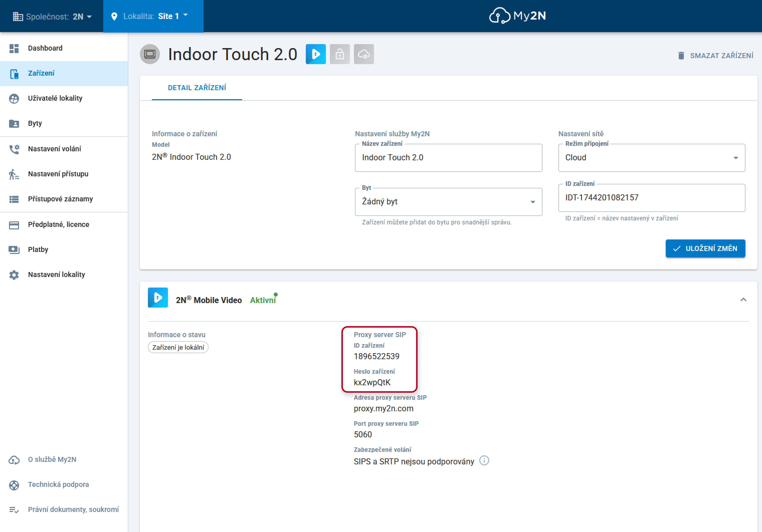
Task: Click the O službě My2N cloud icon
Action: (14, 460)
